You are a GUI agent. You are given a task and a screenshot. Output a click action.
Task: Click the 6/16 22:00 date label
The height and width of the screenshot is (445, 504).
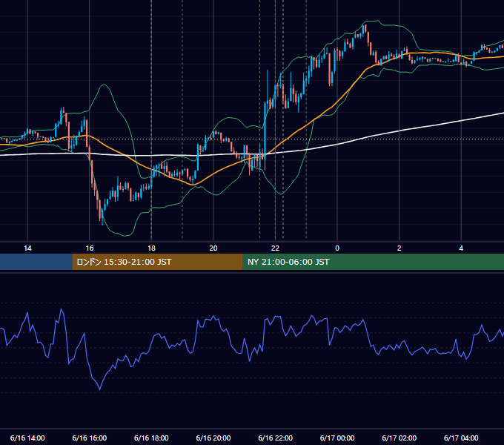pos(276,438)
